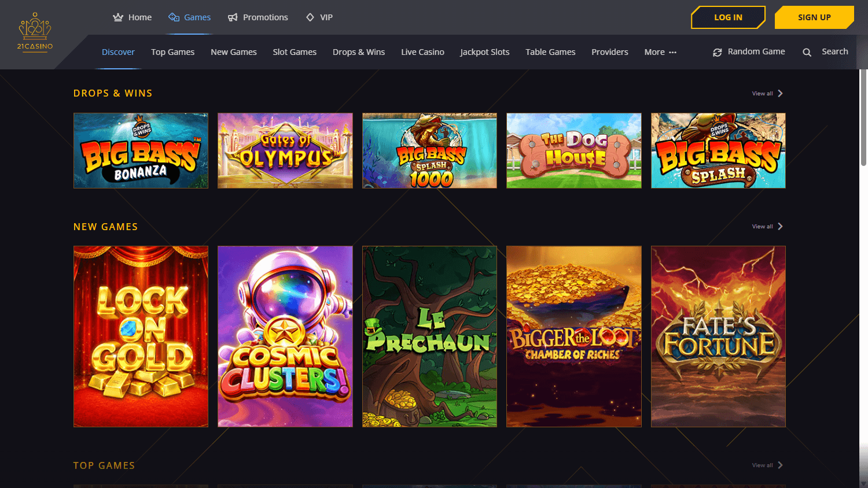The height and width of the screenshot is (488, 868).
Task: Click the Home crown icon
Action: click(118, 17)
